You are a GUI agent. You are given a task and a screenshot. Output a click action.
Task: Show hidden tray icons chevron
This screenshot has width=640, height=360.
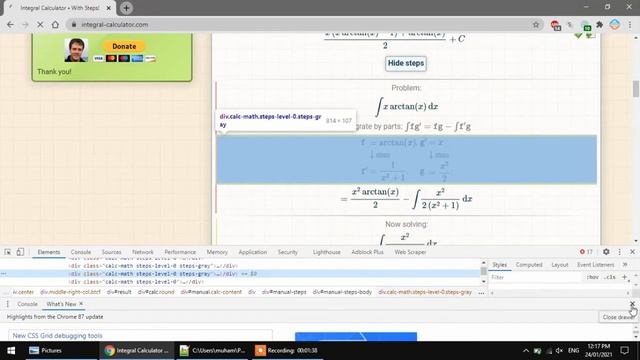pyautogui.click(x=526, y=351)
